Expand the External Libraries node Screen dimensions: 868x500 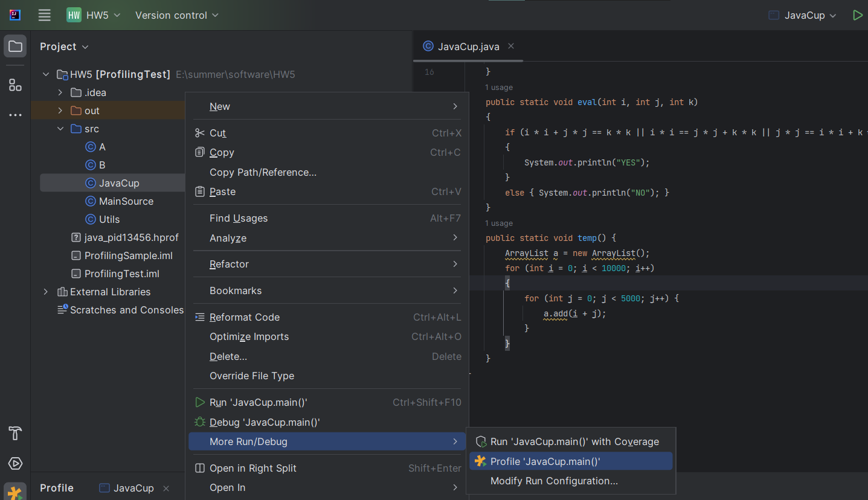pyautogui.click(x=45, y=292)
